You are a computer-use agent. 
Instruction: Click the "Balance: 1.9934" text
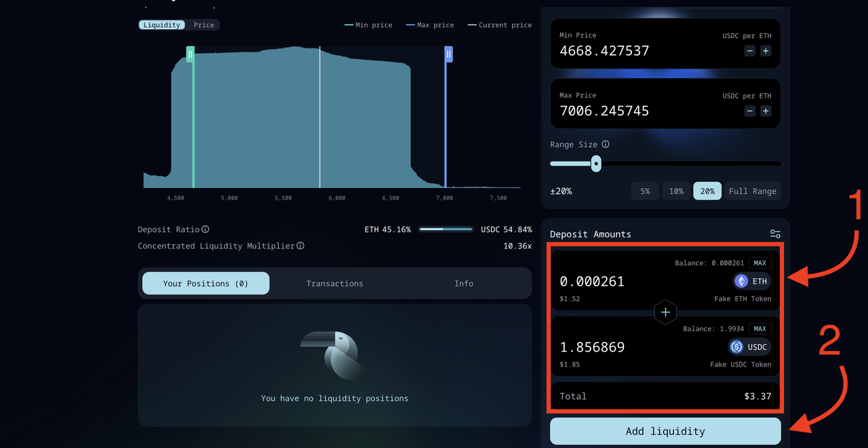pyautogui.click(x=713, y=329)
